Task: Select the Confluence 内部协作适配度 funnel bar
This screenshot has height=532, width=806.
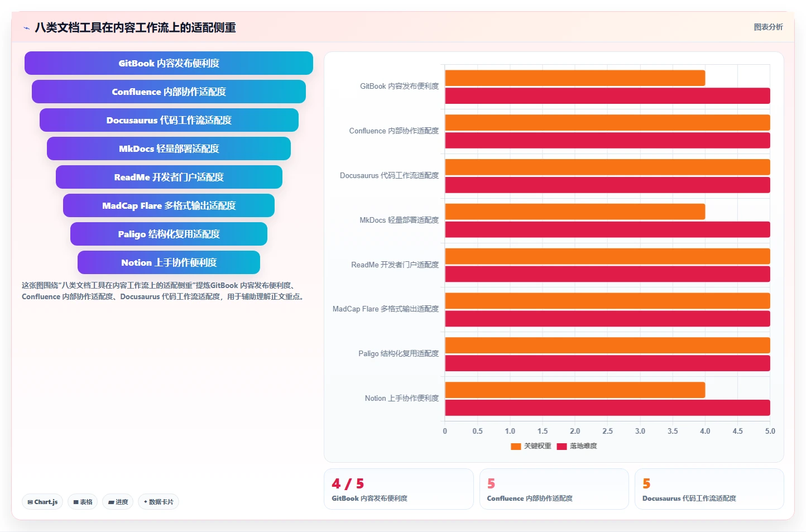Action: point(169,92)
